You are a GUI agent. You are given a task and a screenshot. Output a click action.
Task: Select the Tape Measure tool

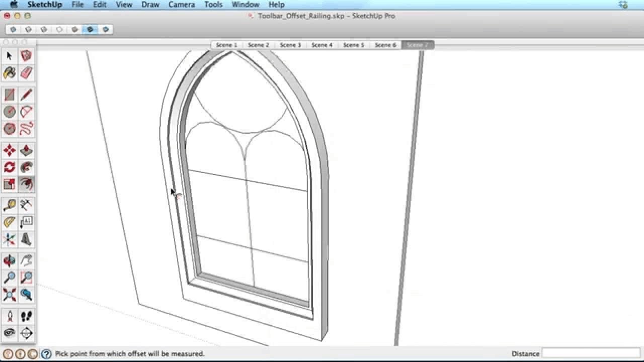point(10,205)
